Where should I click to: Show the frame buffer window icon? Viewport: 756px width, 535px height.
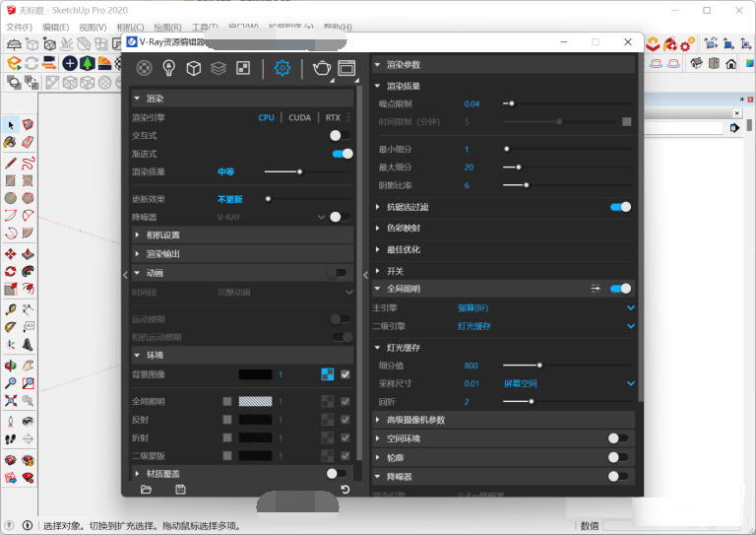pyautogui.click(x=346, y=68)
